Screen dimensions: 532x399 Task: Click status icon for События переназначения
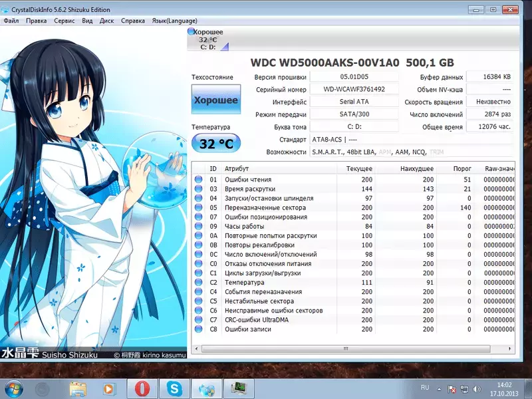click(x=198, y=292)
